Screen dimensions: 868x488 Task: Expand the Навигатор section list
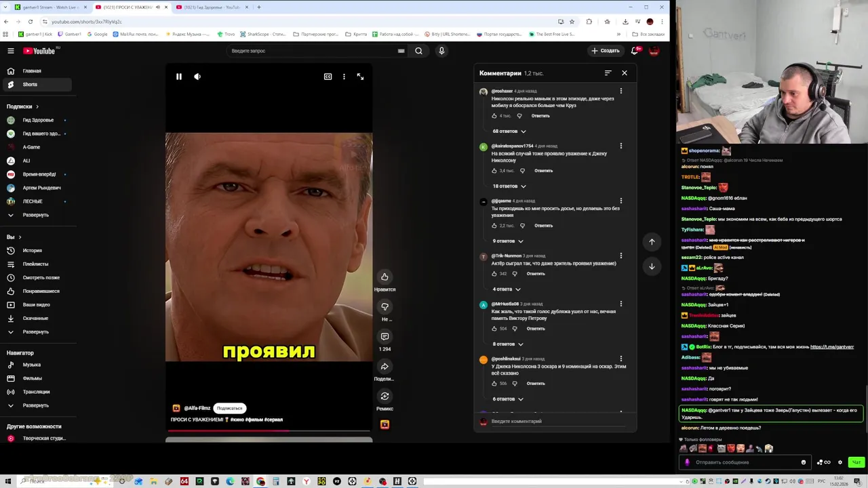coord(37,405)
